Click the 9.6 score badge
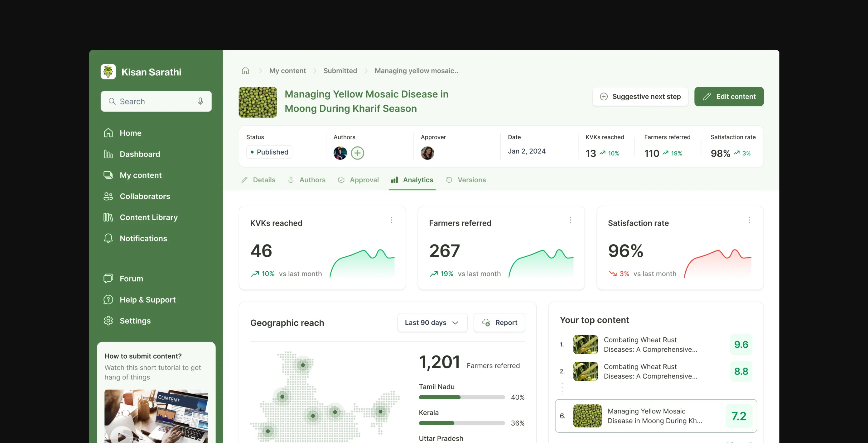The height and width of the screenshot is (443, 868). click(741, 345)
